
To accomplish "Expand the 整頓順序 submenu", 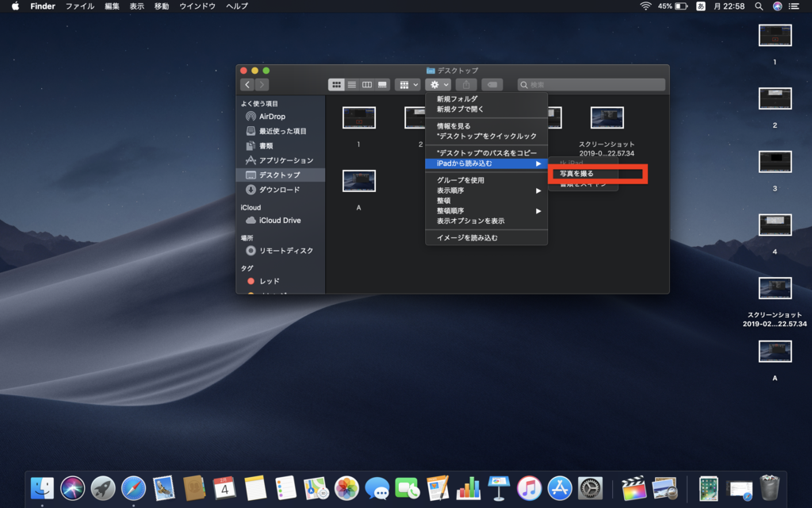I will (486, 211).
